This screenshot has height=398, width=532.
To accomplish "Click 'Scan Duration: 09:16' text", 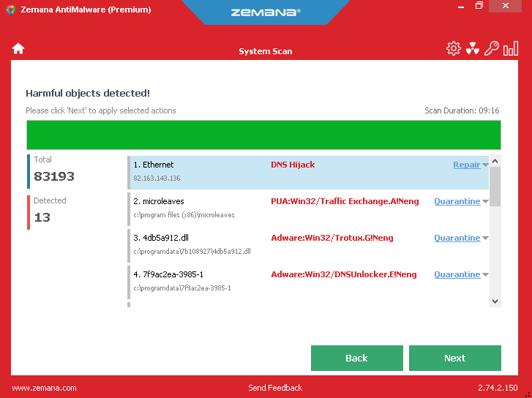I will click(x=462, y=110).
